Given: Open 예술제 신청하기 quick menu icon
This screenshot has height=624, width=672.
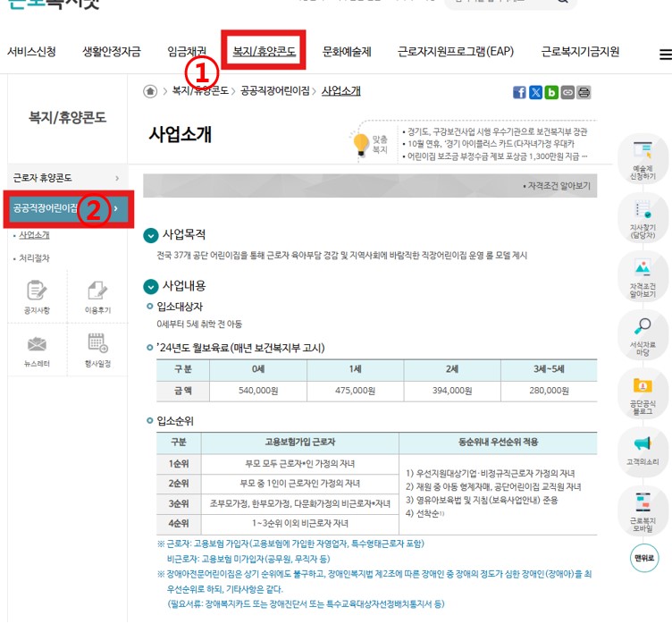Looking at the screenshot, I should pos(643,159).
